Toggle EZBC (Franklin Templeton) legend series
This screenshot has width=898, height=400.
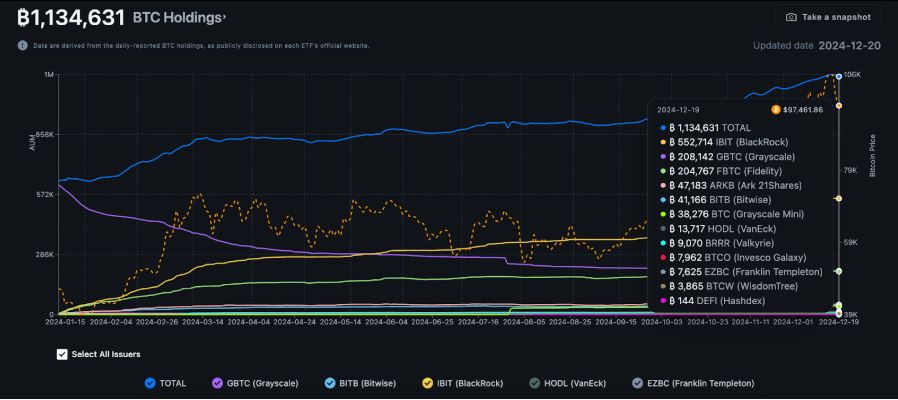click(x=692, y=383)
